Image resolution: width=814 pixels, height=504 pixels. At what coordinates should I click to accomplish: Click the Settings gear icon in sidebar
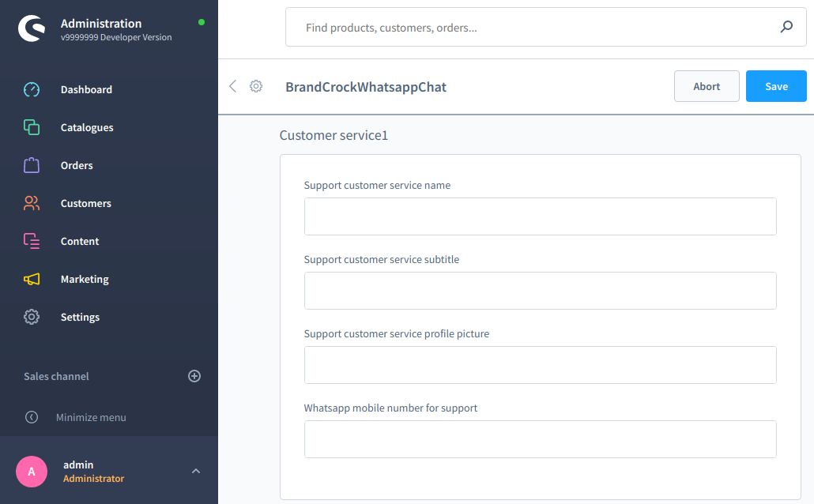(32, 317)
